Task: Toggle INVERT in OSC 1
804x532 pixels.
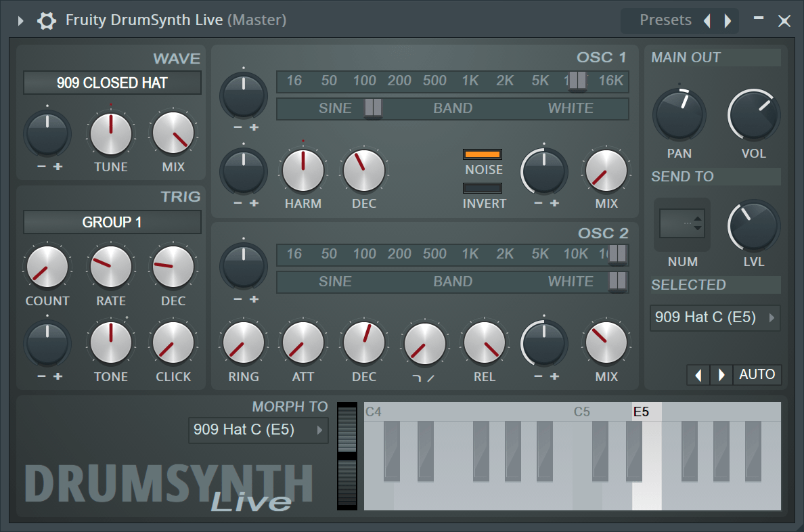Action: click(483, 189)
